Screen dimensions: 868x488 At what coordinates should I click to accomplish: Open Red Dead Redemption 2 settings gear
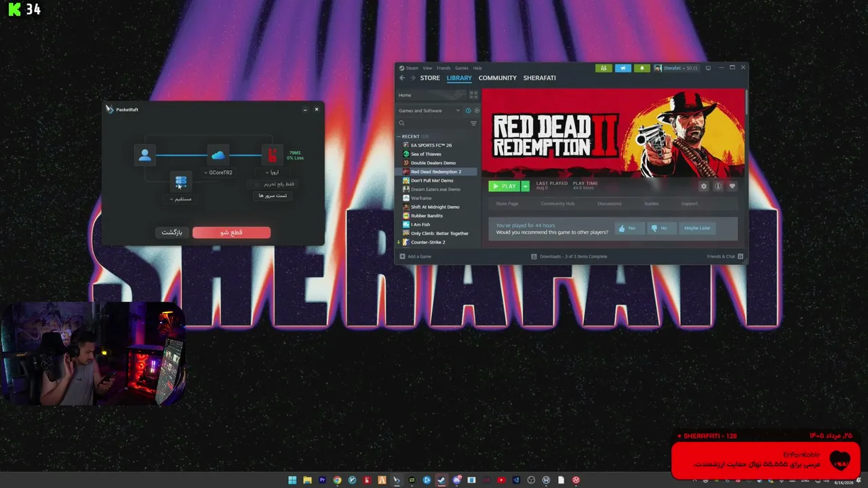tap(703, 186)
